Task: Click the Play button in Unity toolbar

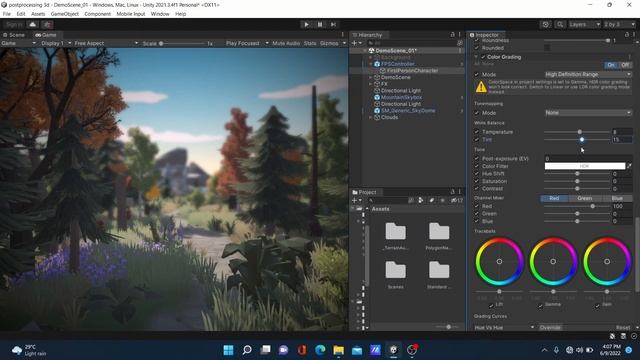Action: (x=307, y=24)
